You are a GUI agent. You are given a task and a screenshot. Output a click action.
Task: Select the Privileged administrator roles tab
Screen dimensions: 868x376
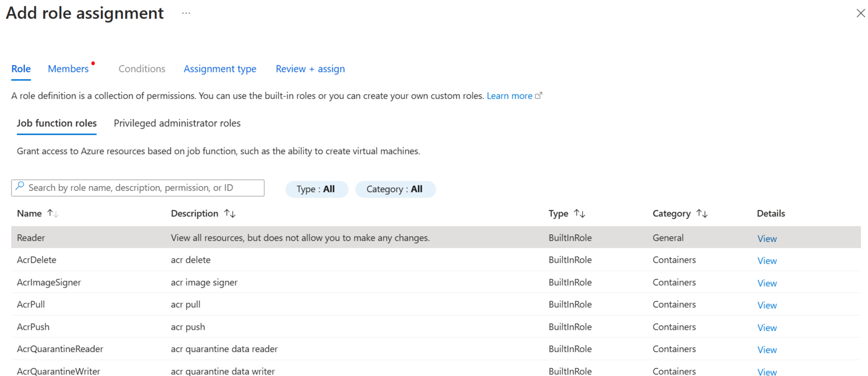click(x=177, y=123)
